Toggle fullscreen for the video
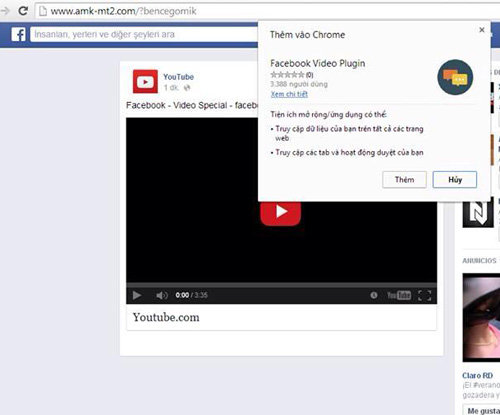The height and width of the screenshot is (415, 500). [425, 295]
